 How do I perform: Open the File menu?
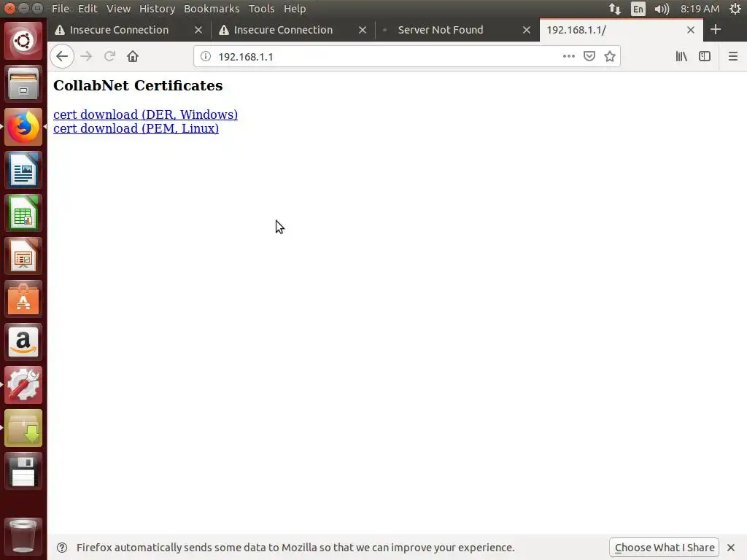[x=60, y=9]
